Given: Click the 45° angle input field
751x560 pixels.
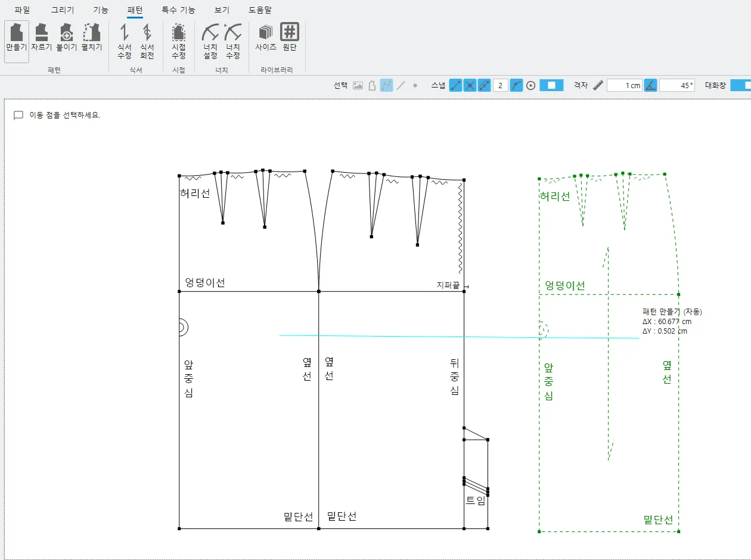Looking at the screenshot, I should point(677,85).
